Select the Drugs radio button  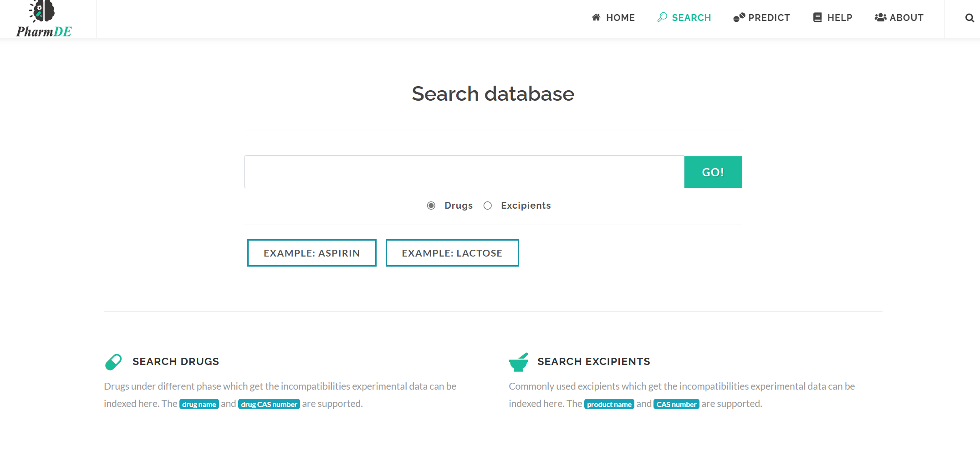pyautogui.click(x=431, y=206)
